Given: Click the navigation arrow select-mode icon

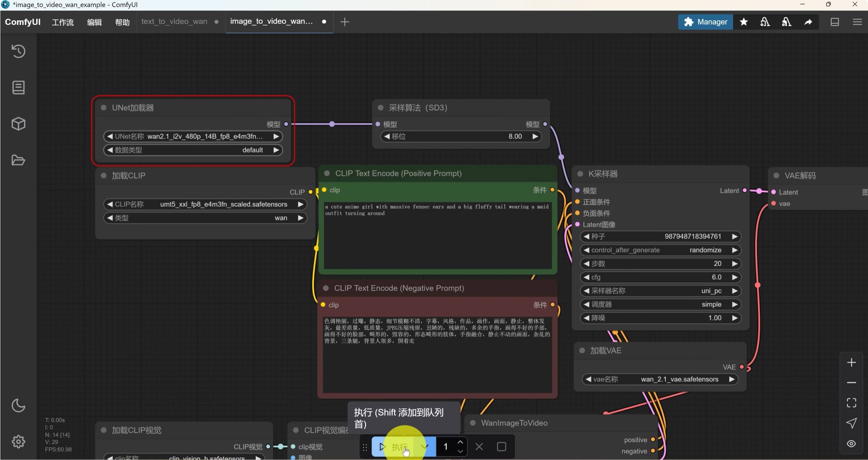Looking at the screenshot, I should (851, 423).
